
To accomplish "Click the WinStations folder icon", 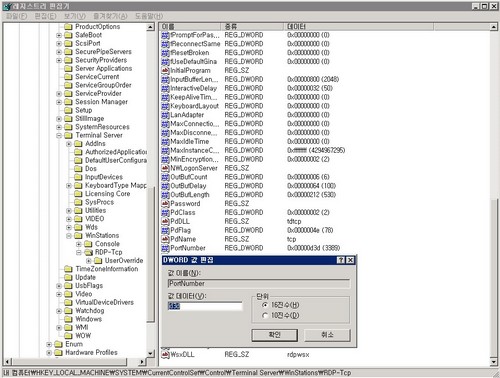I will 78,236.
